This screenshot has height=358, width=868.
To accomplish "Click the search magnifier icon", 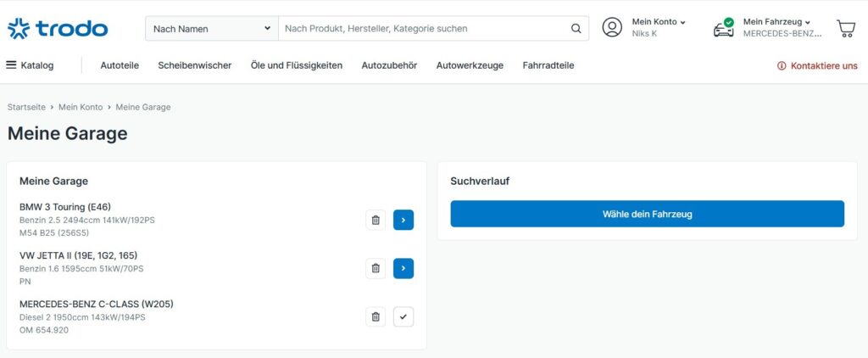I will 576,28.
